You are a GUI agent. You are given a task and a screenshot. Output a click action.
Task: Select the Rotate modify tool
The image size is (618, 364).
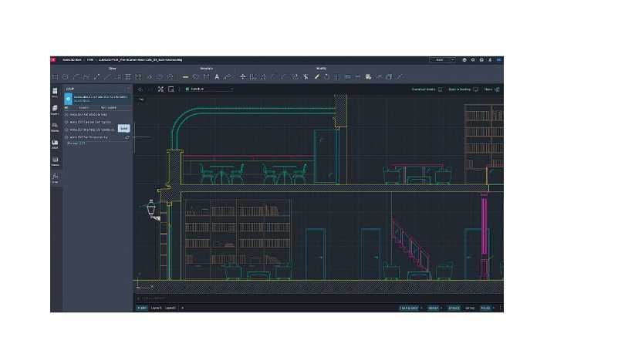pos(326,77)
